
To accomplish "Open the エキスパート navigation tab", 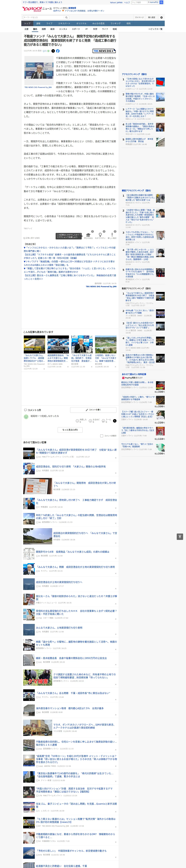I will coord(64,24).
